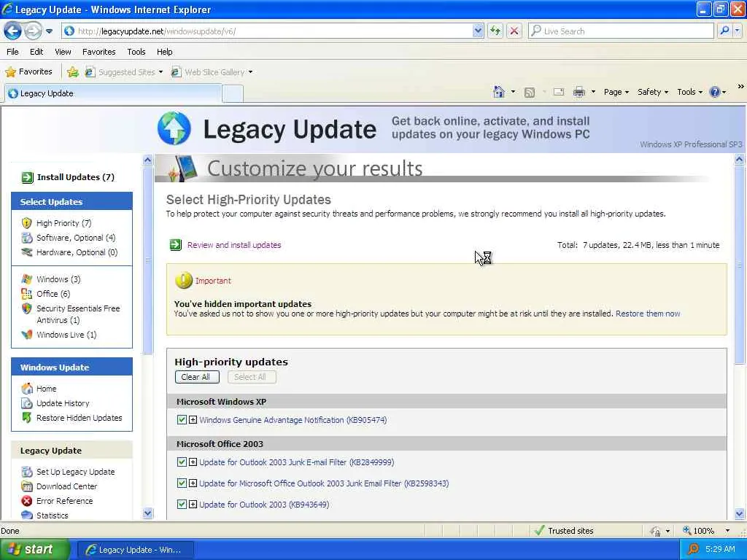Select the Legacy Update browser tab

(113, 93)
